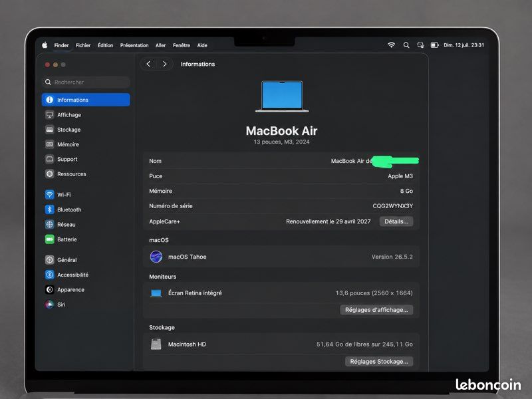Open the Fenêtre menu

point(182,45)
